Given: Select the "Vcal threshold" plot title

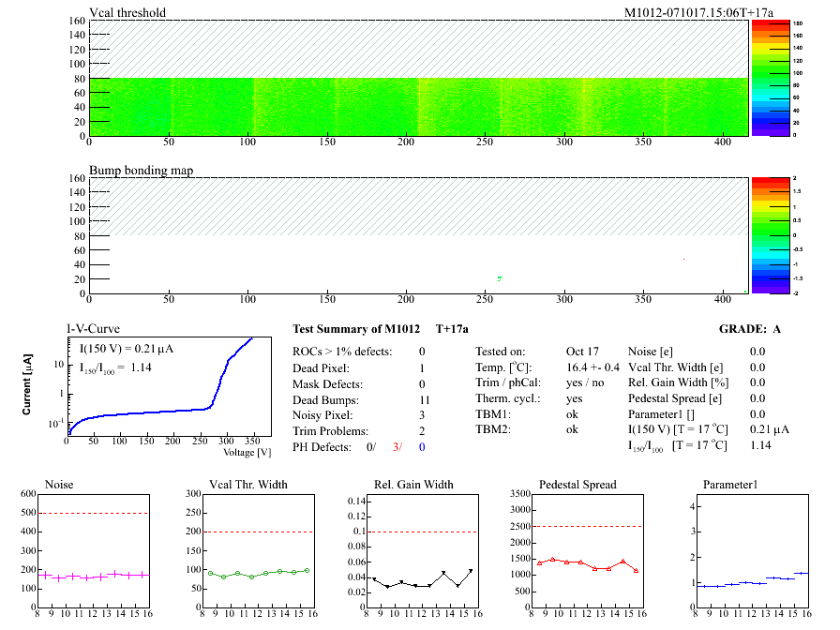Looking at the screenshot, I should pos(127,13).
